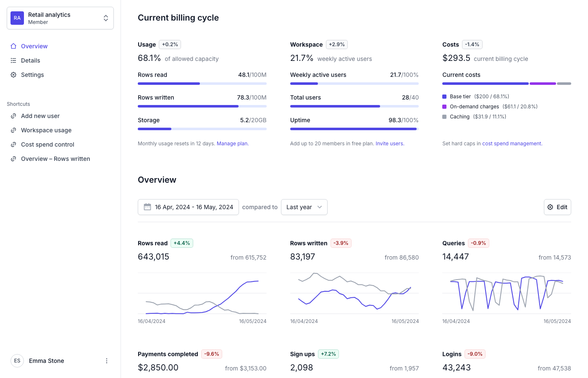The height and width of the screenshot is (378, 588).
Task: Open the Overview section via its house icon
Action: [14, 46]
